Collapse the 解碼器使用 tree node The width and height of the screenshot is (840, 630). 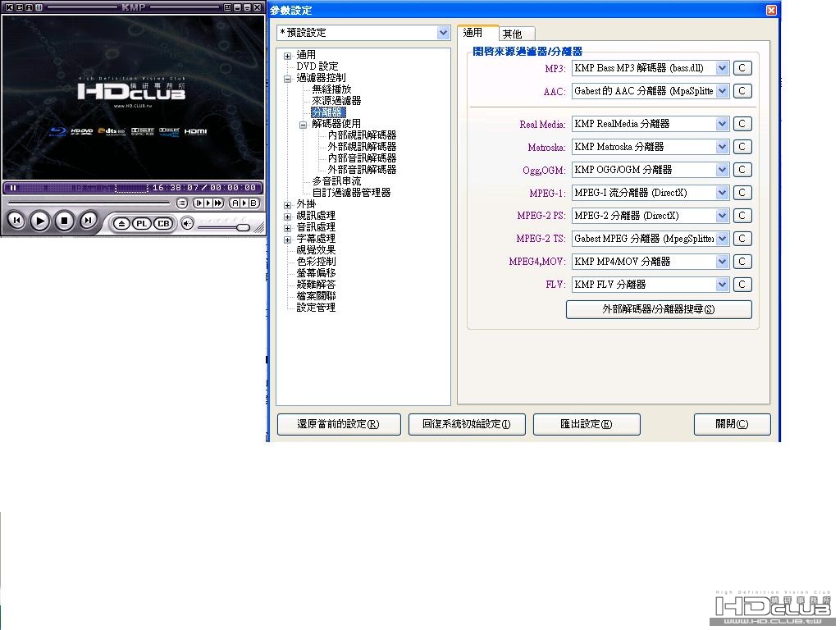click(x=304, y=125)
